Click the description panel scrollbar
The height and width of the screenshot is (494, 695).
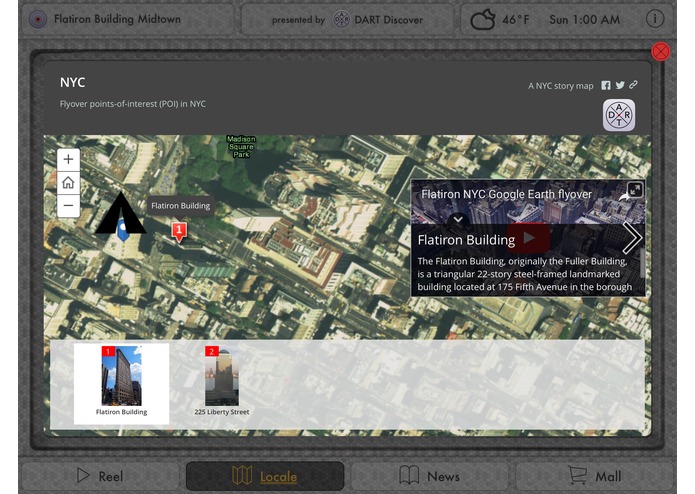pyautogui.click(x=641, y=263)
